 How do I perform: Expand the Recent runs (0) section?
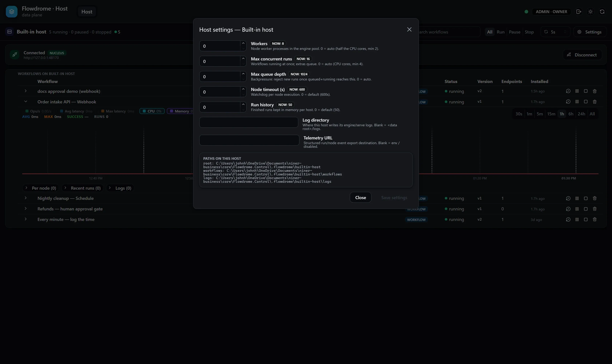83,188
